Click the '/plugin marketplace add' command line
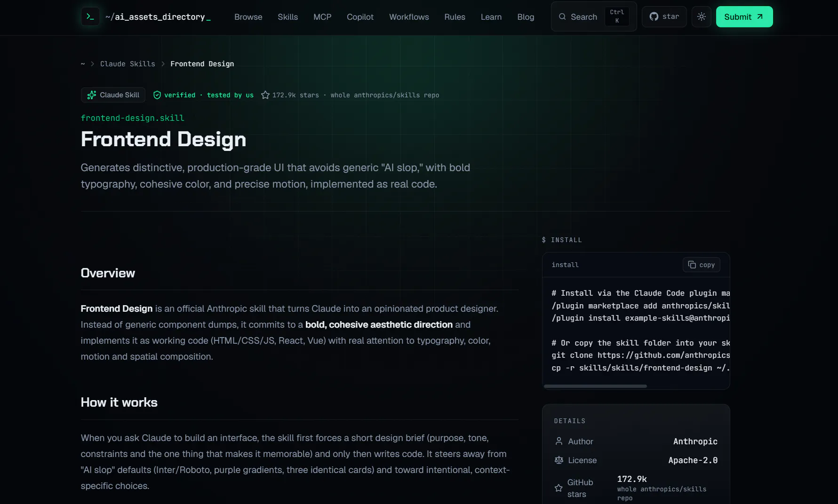Viewport: 838px width, 504px height. [641, 306]
